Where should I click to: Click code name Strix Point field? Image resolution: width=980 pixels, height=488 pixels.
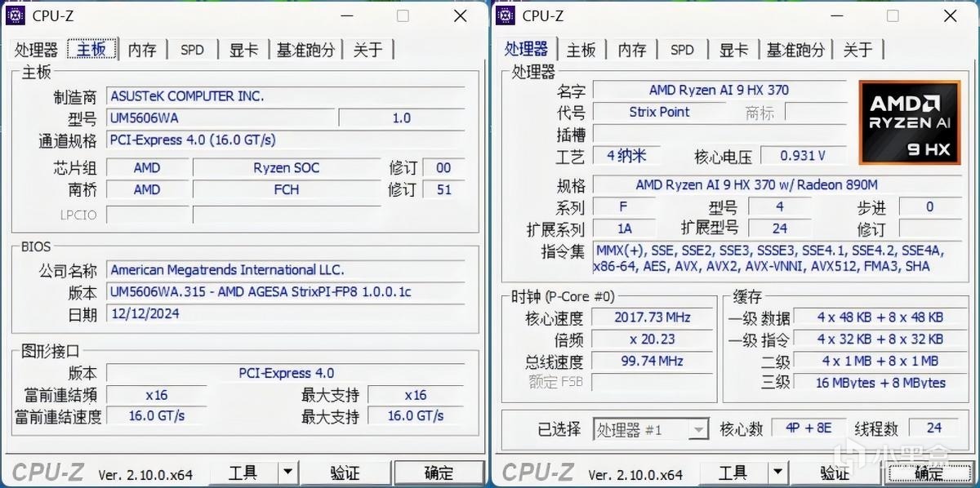[x=659, y=113]
